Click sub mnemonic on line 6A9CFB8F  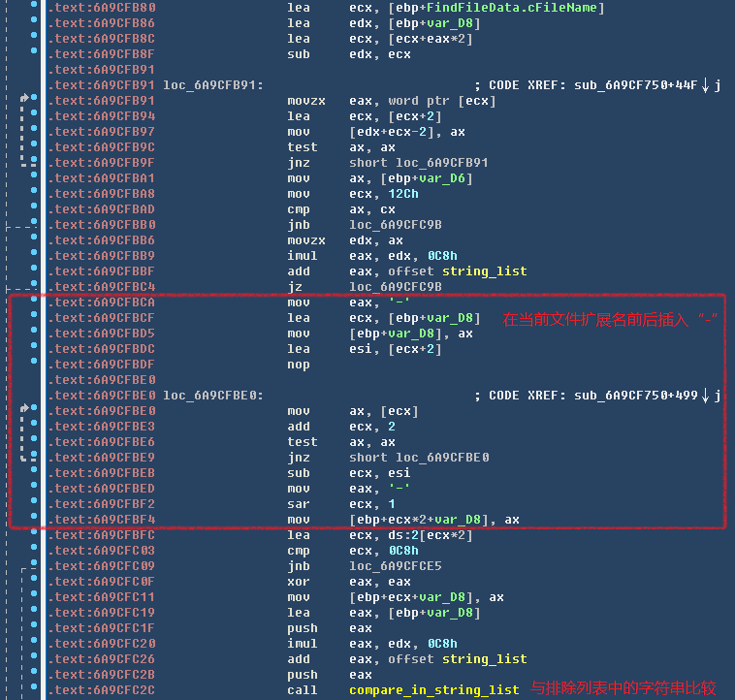299,54
